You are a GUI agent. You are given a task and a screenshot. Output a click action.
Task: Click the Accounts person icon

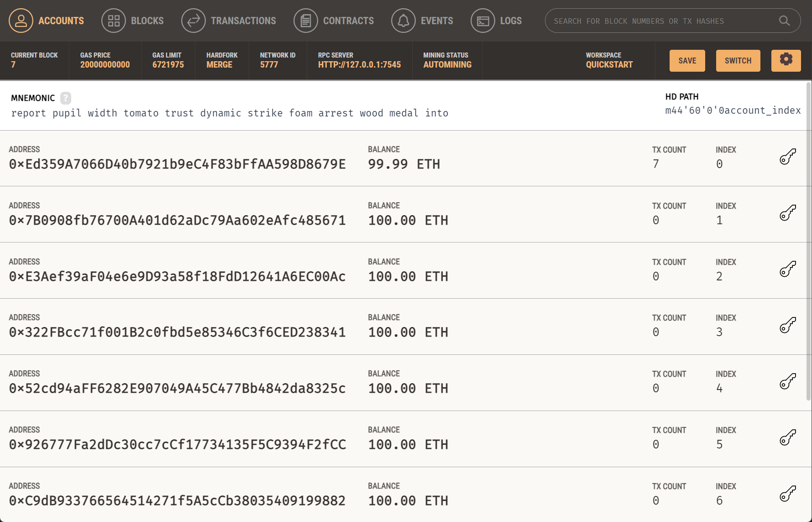21,21
